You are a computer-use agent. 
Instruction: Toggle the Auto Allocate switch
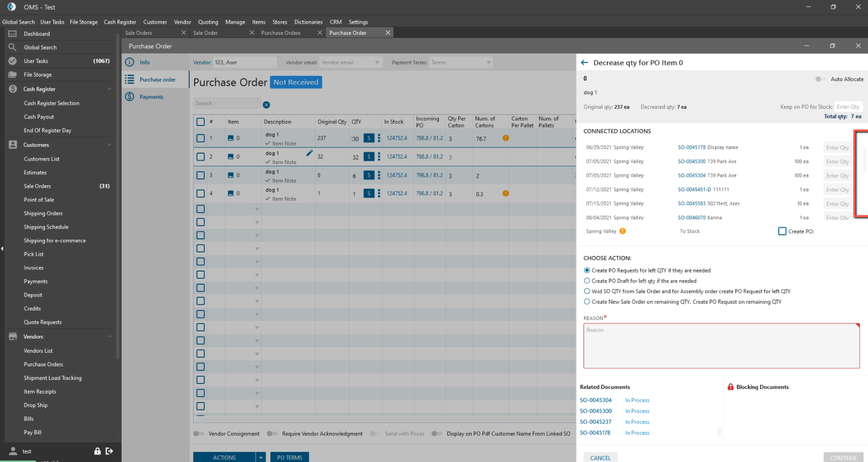pos(820,79)
